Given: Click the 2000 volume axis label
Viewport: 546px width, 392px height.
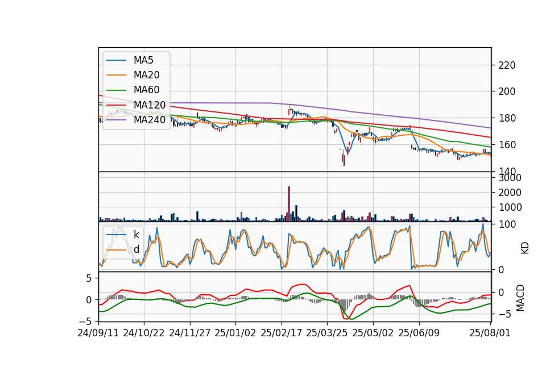Looking at the screenshot, I should [x=510, y=193].
